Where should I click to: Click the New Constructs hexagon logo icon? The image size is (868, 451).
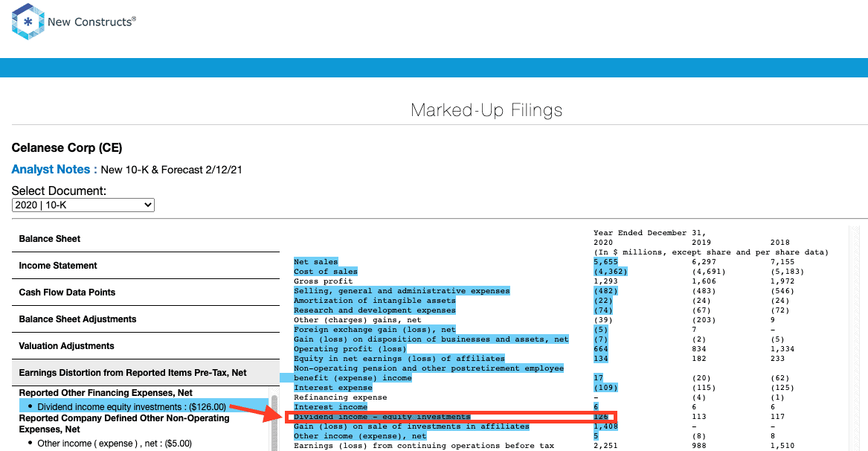(x=28, y=22)
